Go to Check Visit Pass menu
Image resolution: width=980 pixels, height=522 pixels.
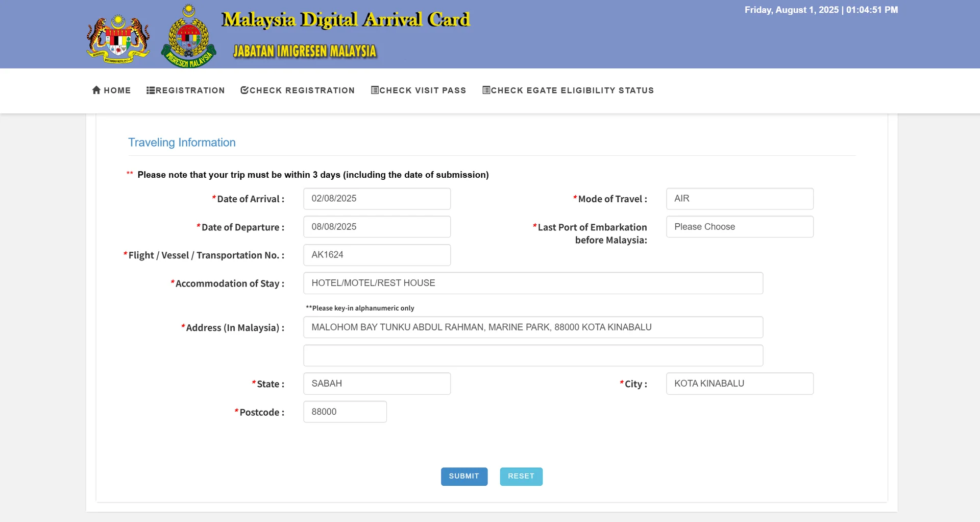[x=423, y=90]
